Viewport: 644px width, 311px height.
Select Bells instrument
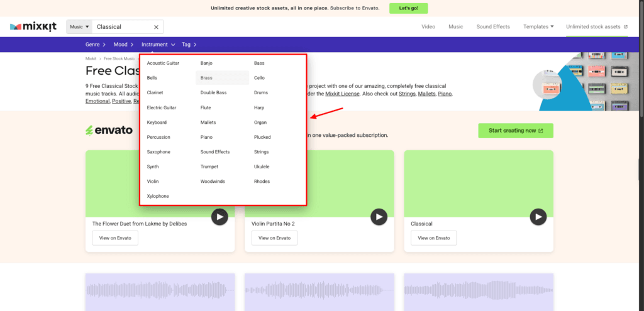152,78
